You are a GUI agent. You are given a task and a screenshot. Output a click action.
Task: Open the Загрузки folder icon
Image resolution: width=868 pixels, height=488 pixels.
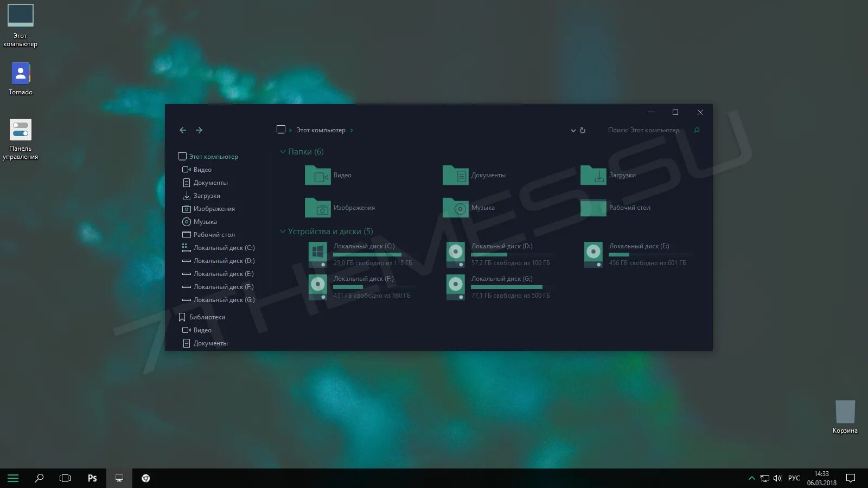[x=593, y=175]
